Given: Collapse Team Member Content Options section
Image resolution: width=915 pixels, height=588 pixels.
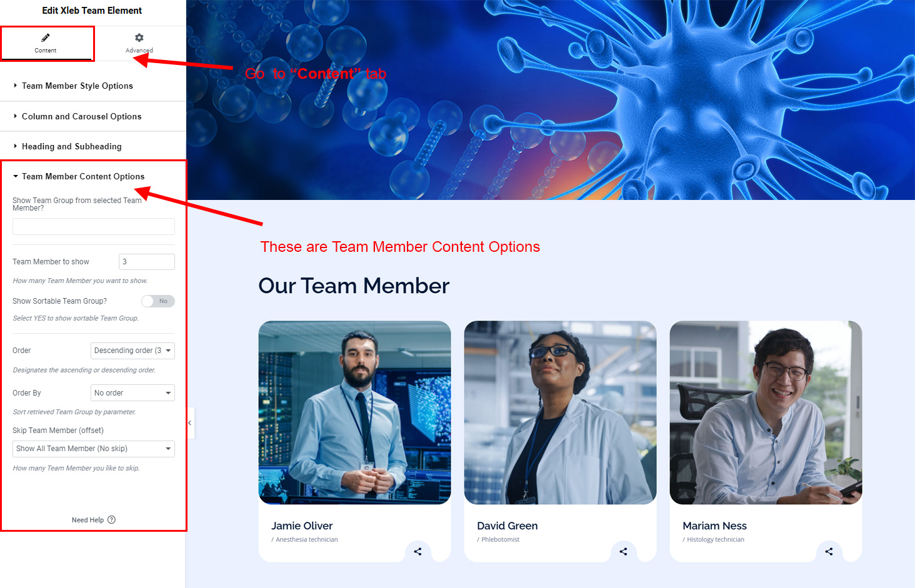Looking at the screenshot, I should tap(83, 177).
